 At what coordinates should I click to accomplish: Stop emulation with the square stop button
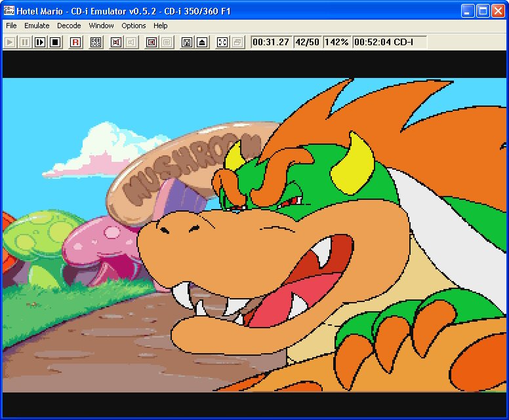[x=55, y=42]
